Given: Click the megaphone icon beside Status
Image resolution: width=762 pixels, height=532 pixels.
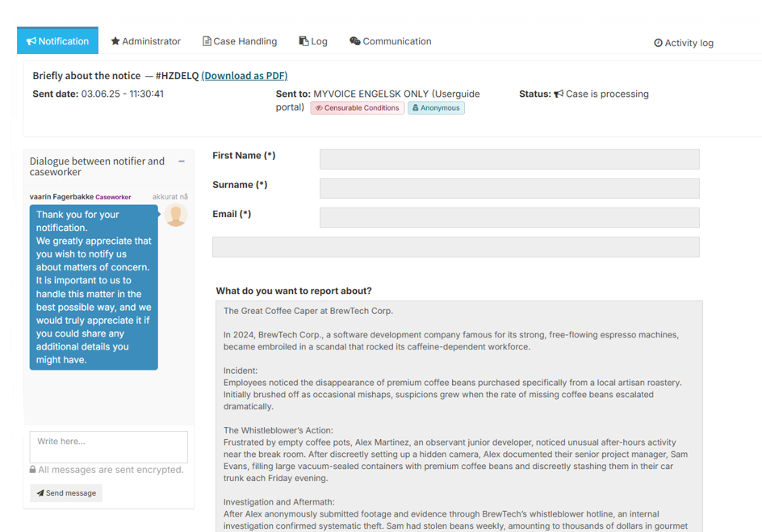Looking at the screenshot, I should [559, 94].
